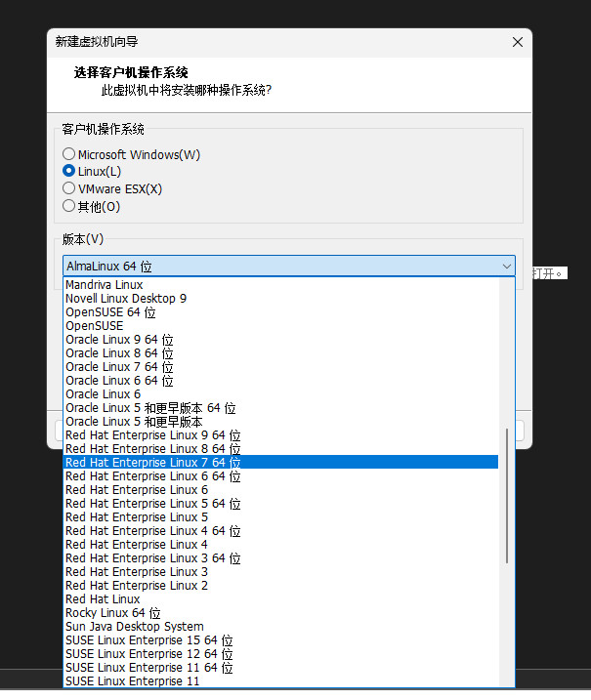Pick SUSE Linux Enterprise 15 64 位
Viewport: 591px width, 700px height.
click(148, 640)
